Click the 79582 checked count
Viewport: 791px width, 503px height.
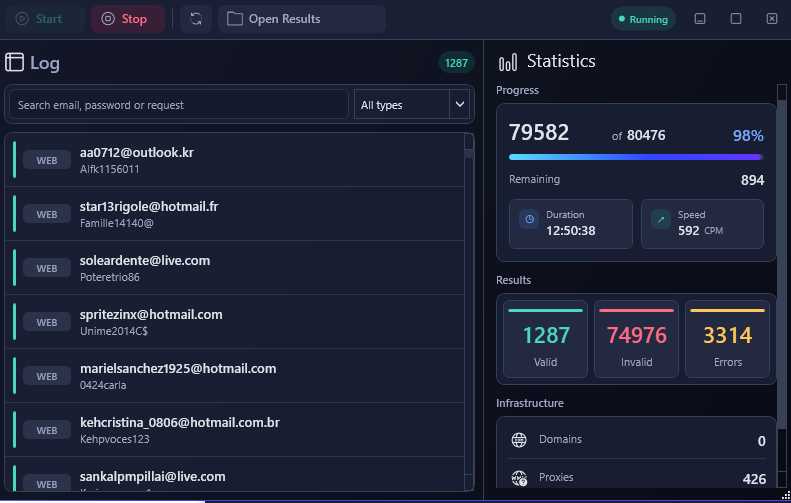point(539,133)
